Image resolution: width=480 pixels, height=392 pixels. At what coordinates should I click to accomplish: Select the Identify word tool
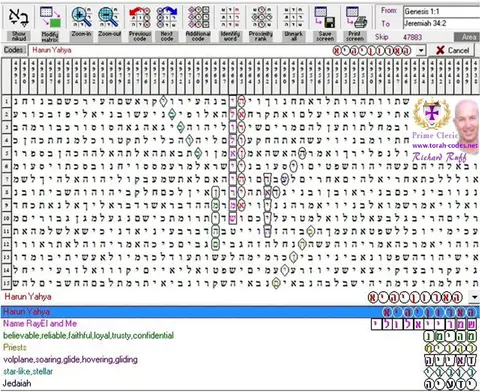click(x=230, y=17)
